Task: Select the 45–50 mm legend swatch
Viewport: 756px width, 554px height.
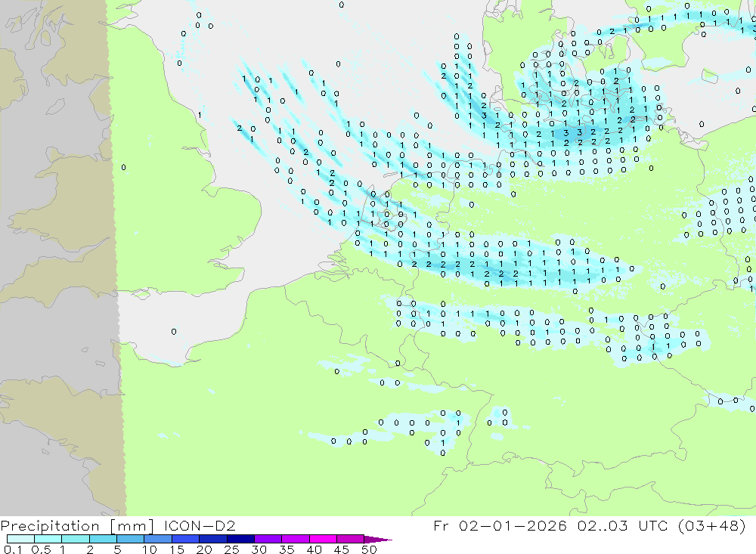Action: point(350,539)
